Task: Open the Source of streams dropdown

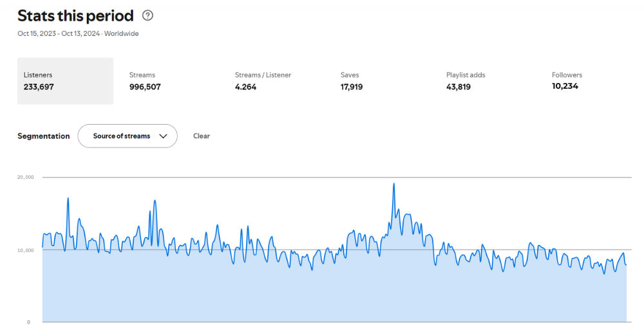Action: coord(128,136)
